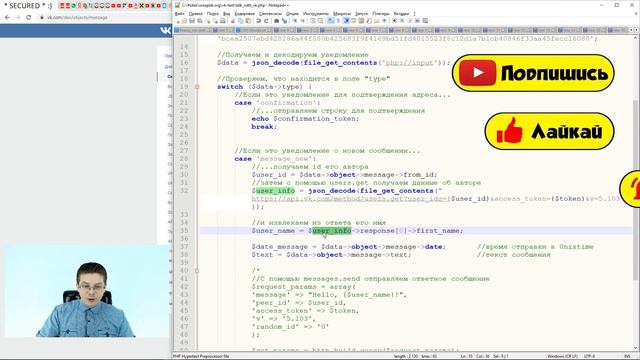The height and width of the screenshot is (360, 640).
Task: Click the 'UTF-8' encoding in the status bar
Action: coord(589,356)
